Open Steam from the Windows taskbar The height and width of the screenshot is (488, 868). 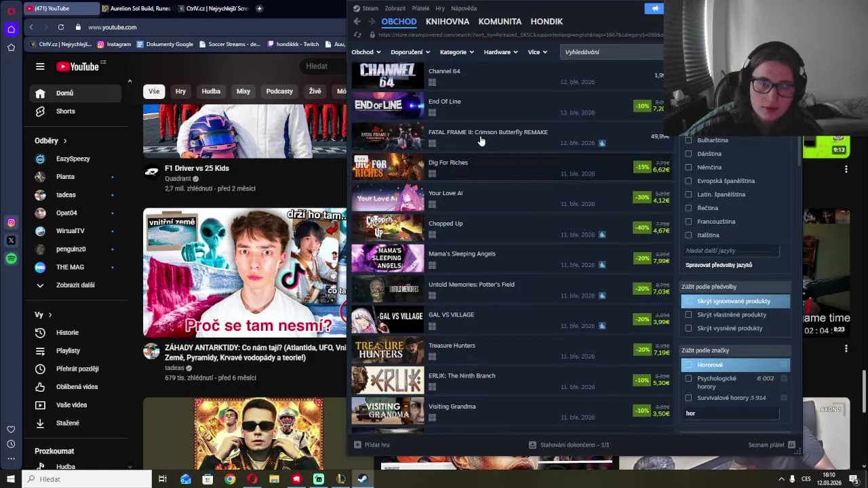363,479
